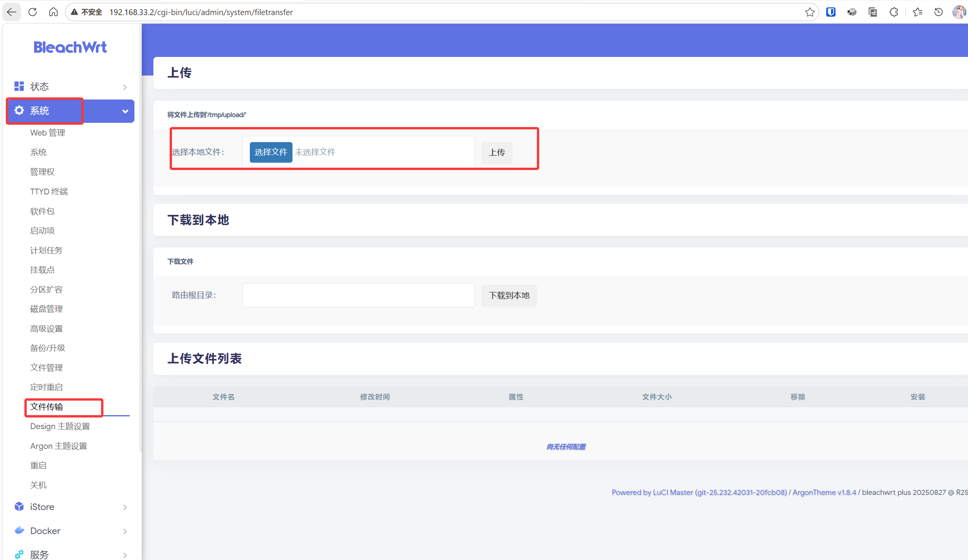Viewport: 968px width, 560px height.
Task: Collapse the 系统 menu chevron
Action: click(x=125, y=112)
